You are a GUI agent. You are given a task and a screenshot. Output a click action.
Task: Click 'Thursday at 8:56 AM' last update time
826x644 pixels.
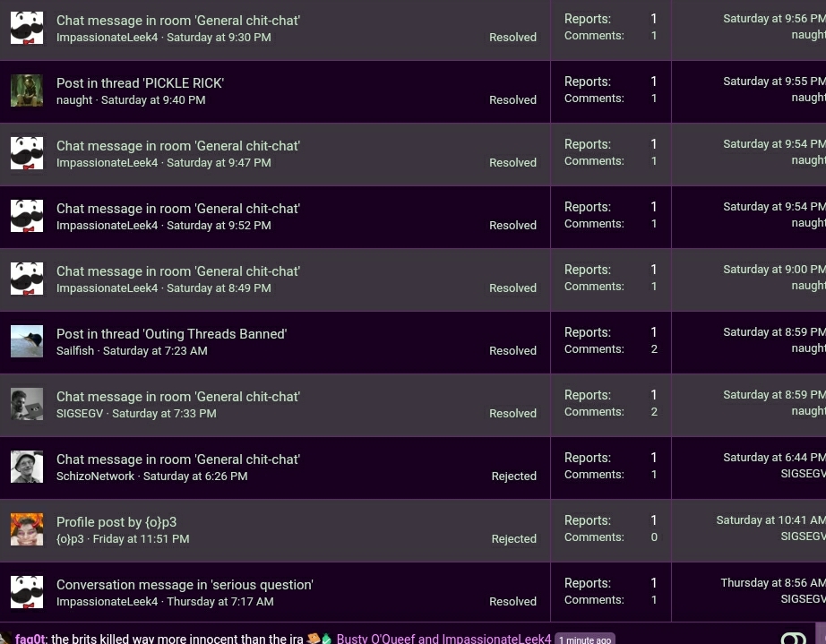pos(773,582)
